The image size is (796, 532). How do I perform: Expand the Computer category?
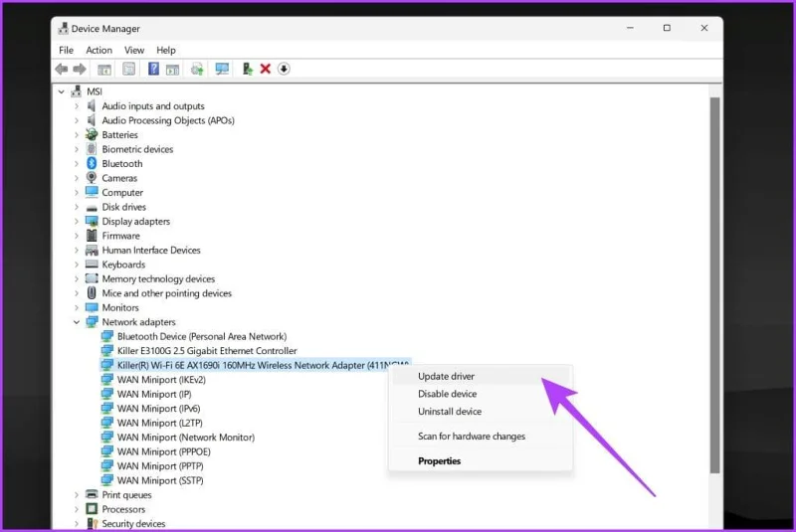[77, 192]
